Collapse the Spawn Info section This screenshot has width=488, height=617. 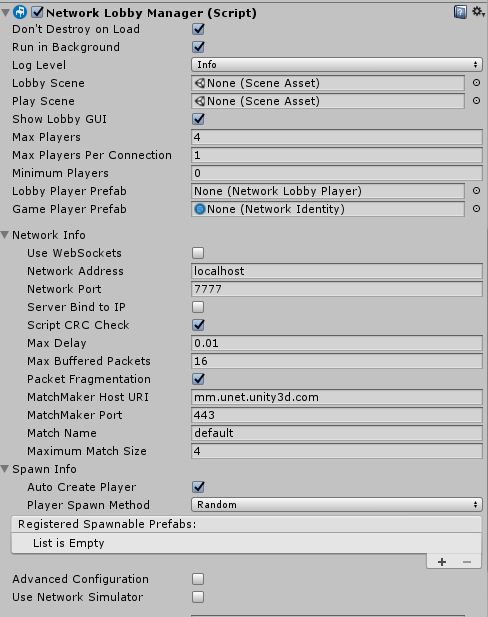click(x=5, y=469)
